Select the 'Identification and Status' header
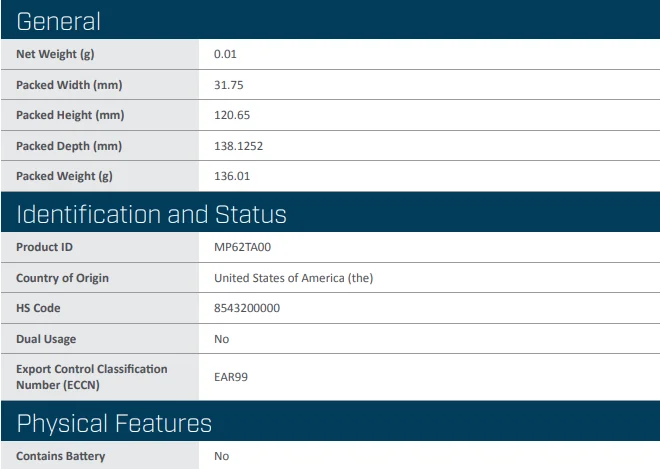The width and height of the screenshot is (660, 469). click(152, 214)
